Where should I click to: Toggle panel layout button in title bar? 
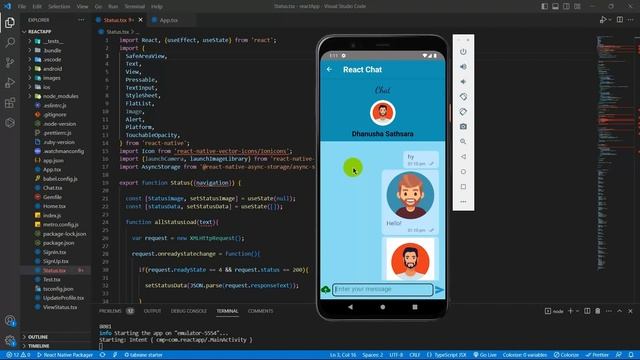[x=556, y=6]
